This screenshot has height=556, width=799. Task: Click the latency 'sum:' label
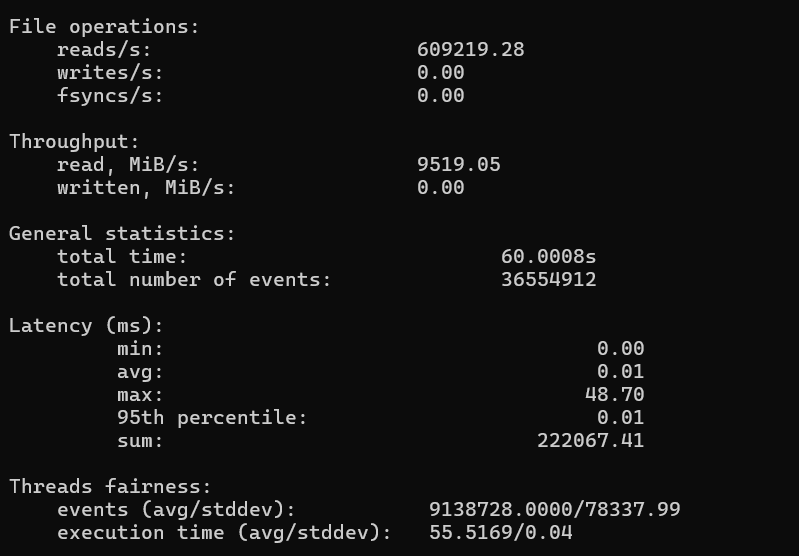pos(140,440)
